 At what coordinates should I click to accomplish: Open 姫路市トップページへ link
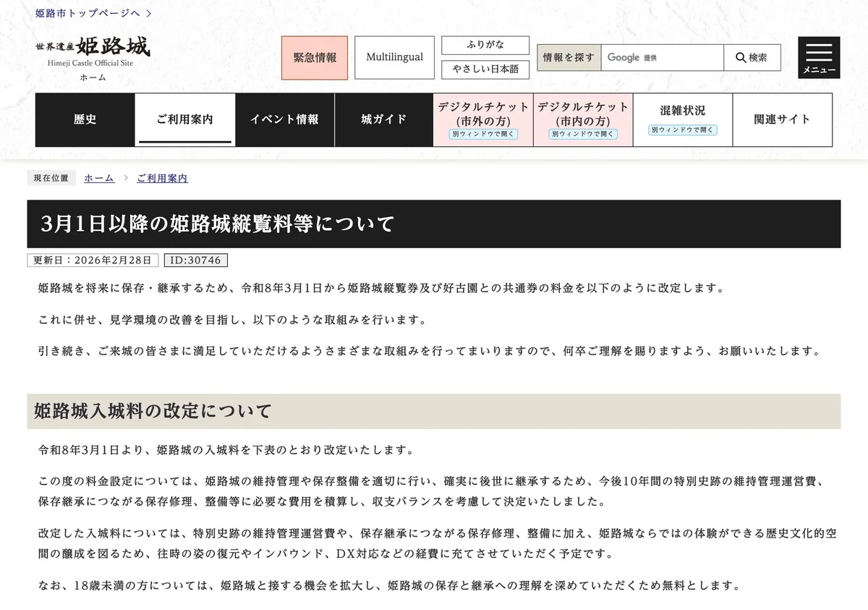click(88, 13)
